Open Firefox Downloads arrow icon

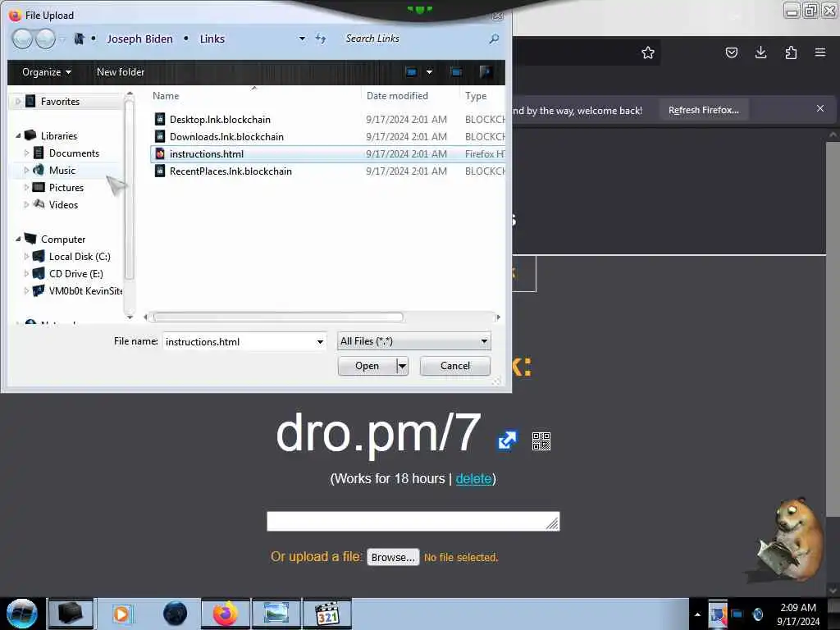(x=760, y=52)
